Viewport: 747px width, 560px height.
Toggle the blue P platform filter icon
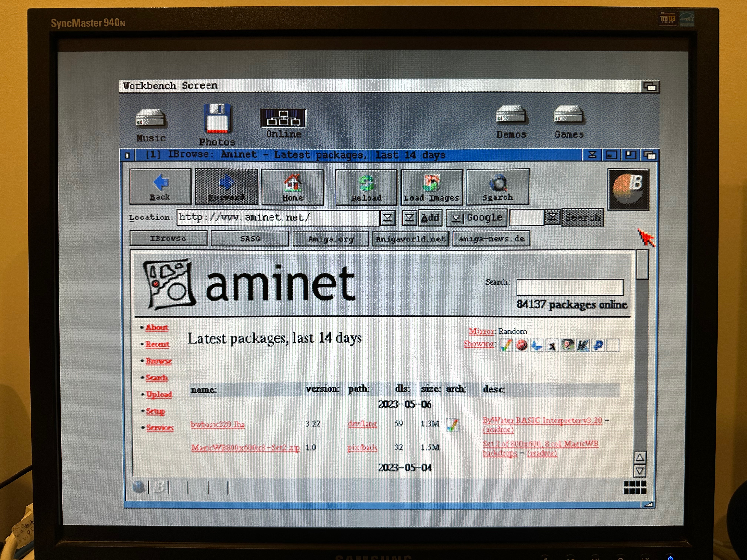coord(598,345)
